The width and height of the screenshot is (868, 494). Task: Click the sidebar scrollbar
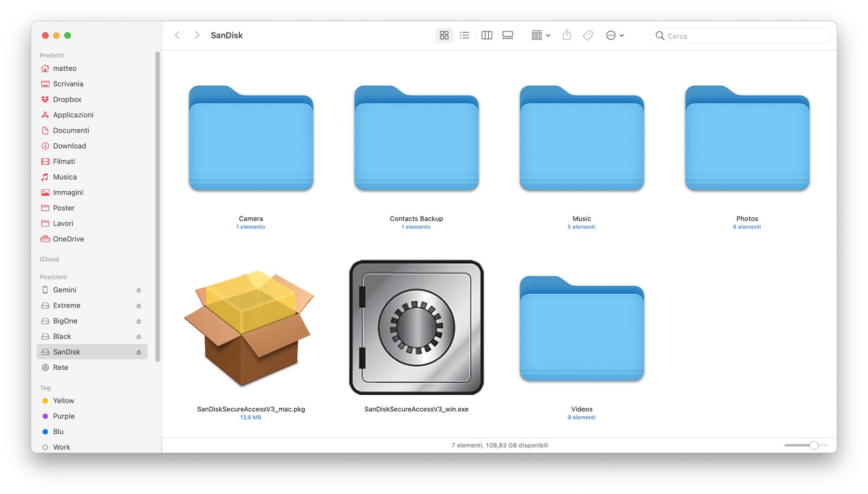point(157,206)
